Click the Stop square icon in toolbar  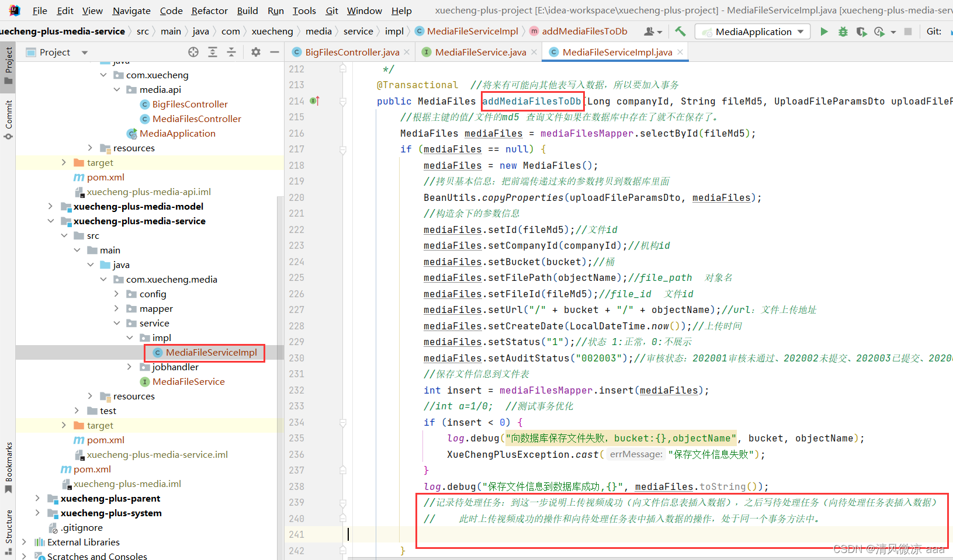point(907,32)
